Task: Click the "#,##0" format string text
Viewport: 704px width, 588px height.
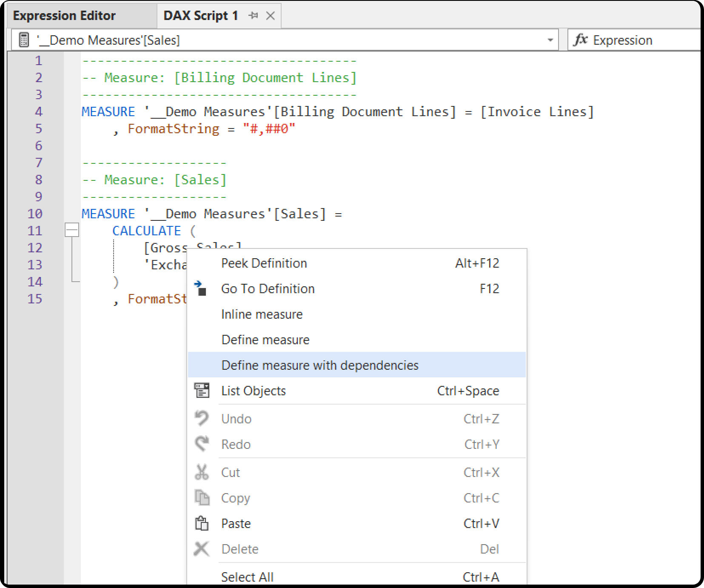Action: (269, 128)
